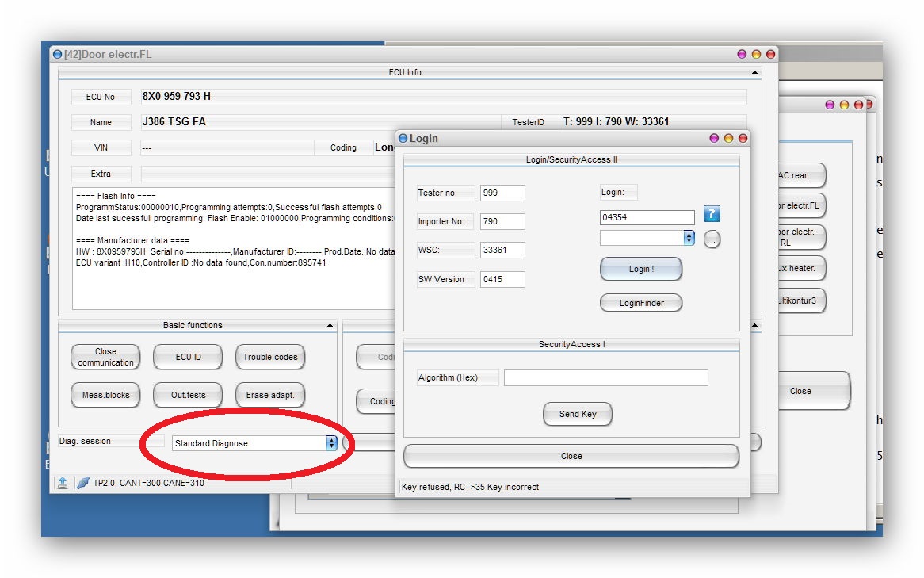Click status text 'Key refused, RC ->35 Key incorrect'
The height and width of the screenshot is (578, 924).
click(470, 487)
